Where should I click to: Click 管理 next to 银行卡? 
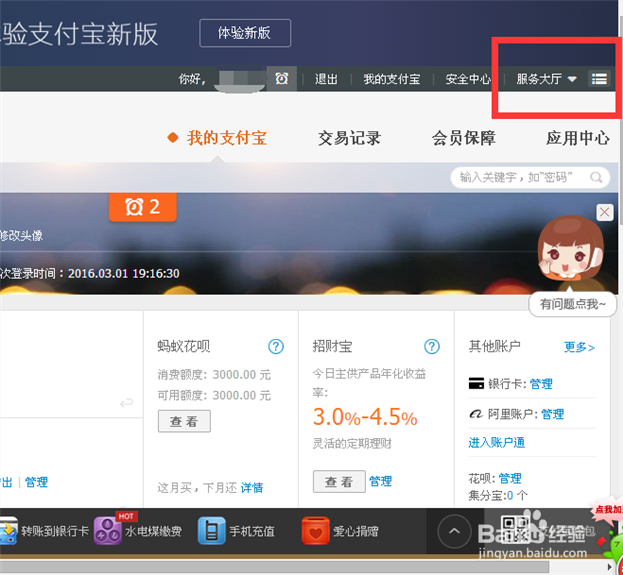pos(541,384)
